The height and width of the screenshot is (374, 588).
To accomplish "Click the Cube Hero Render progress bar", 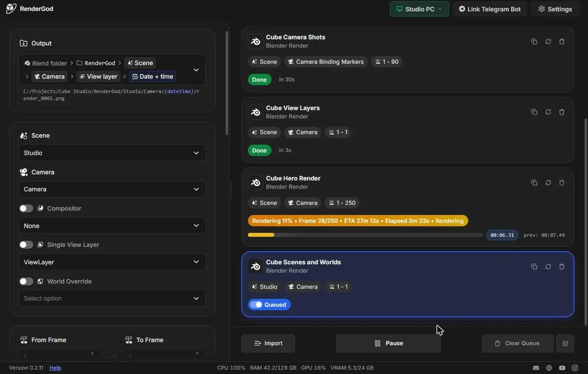I will (x=365, y=235).
